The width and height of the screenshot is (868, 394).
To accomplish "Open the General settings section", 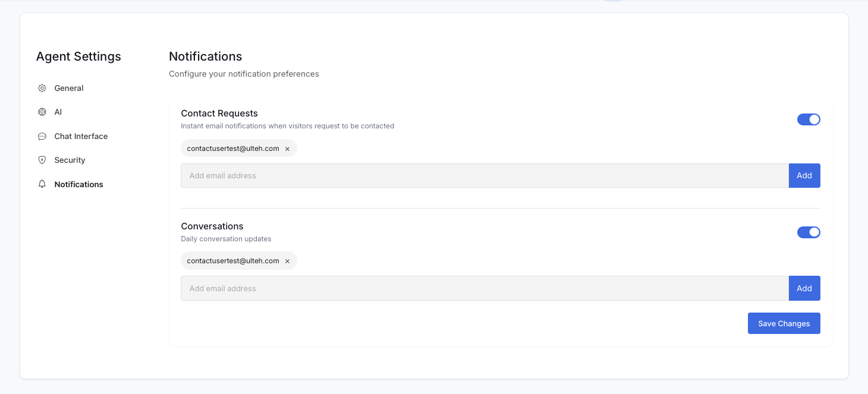I will 68,88.
